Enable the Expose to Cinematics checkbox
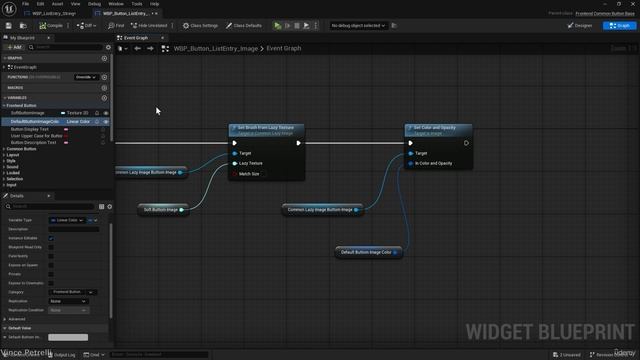The width and height of the screenshot is (640, 360). (51, 283)
